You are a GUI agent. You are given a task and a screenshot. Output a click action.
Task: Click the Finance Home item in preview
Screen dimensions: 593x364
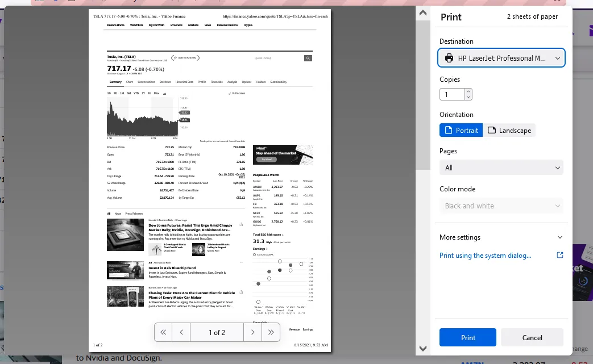tap(115, 25)
